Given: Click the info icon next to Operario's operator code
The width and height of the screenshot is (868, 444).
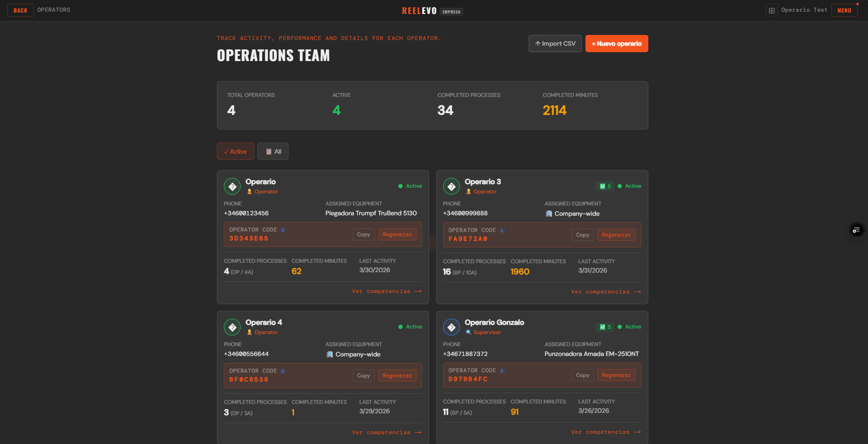Looking at the screenshot, I should (283, 229).
